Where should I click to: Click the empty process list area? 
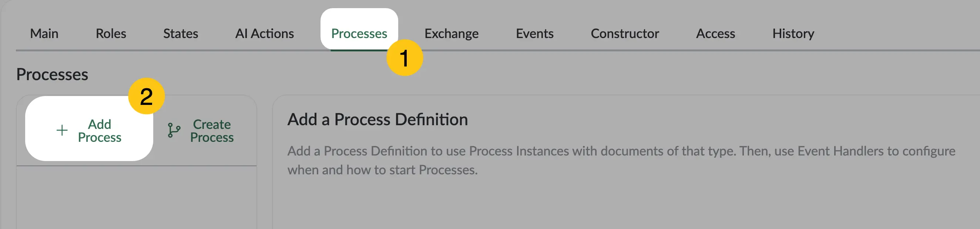136,198
